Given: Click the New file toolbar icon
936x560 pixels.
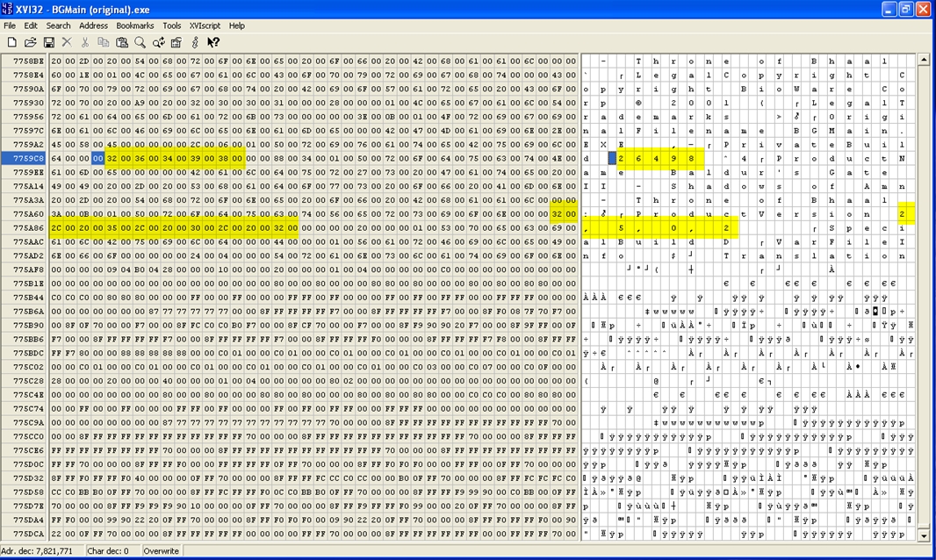Looking at the screenshot, I should [x=12, y=42].
